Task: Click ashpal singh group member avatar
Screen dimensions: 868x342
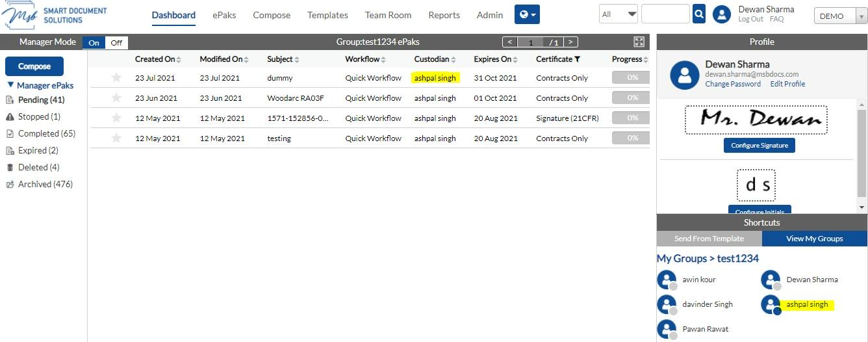Action: point(771,304)
